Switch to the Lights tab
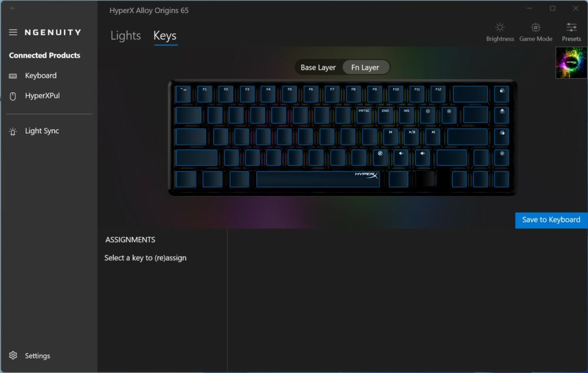 [126, 36]
